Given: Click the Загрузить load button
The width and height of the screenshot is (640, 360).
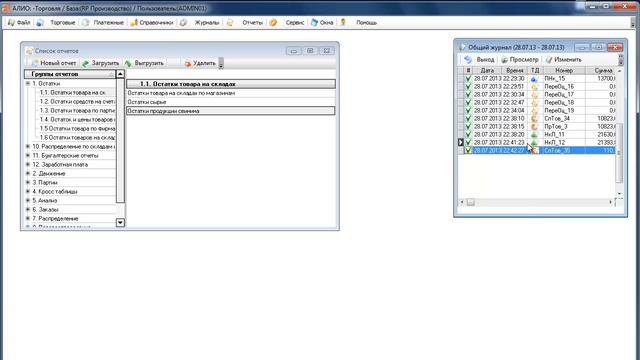Looking at the screenshot, I should 100,63.
